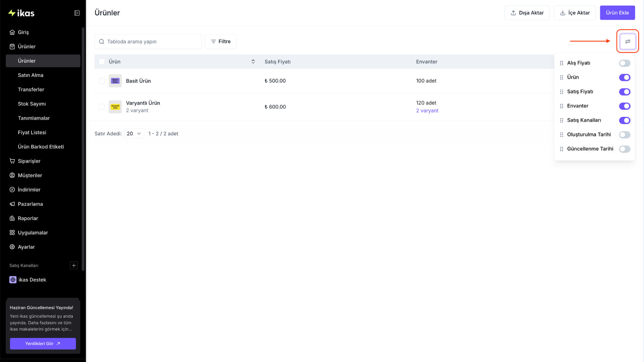Check the Varyantlı Ürün row checkbox
The height and width of the screenshot is (362, 644).
(102, 107)
